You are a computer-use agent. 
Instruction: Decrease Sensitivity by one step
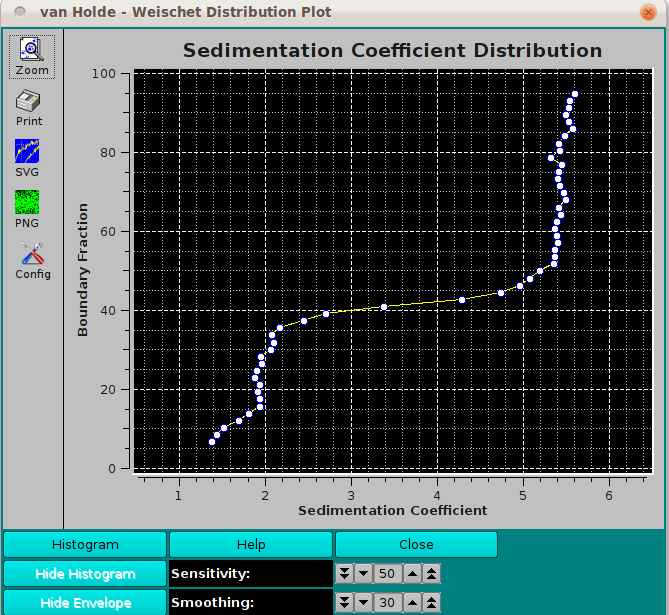point(364,574)
